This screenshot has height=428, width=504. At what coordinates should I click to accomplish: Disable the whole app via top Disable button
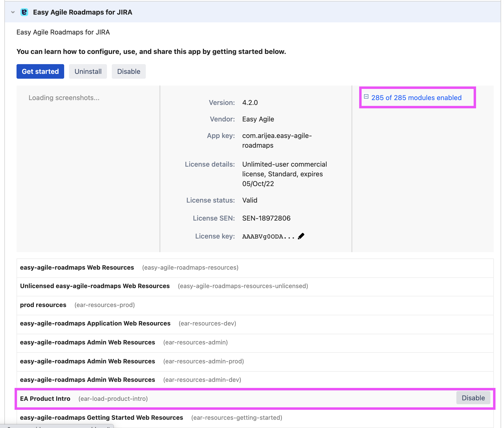[129, 71]
